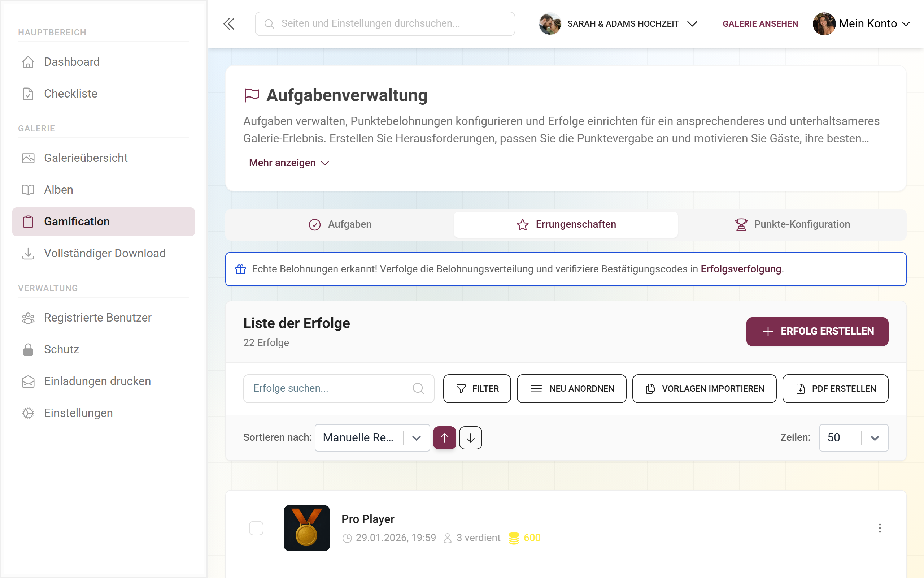Focus the Erfolge suchen input field

pyautogui.click(x=339, y=388)
